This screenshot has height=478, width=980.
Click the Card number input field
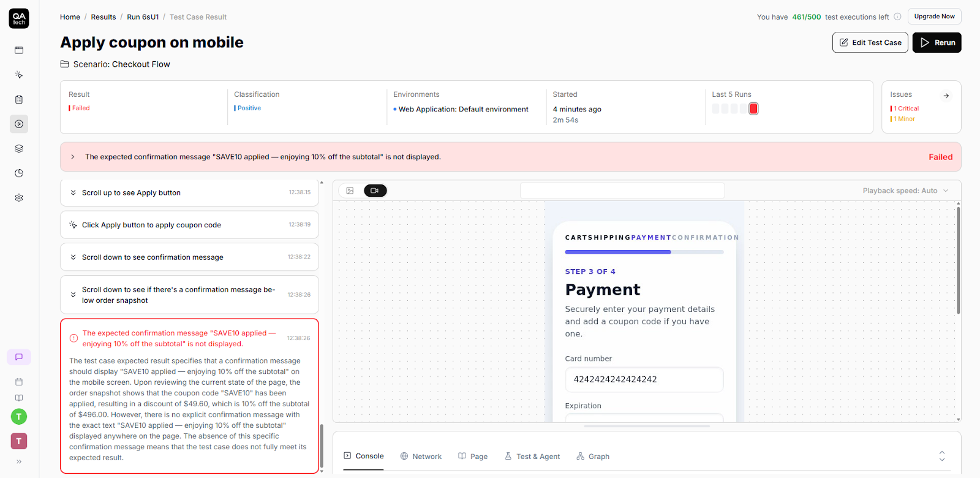click(644, 379)
